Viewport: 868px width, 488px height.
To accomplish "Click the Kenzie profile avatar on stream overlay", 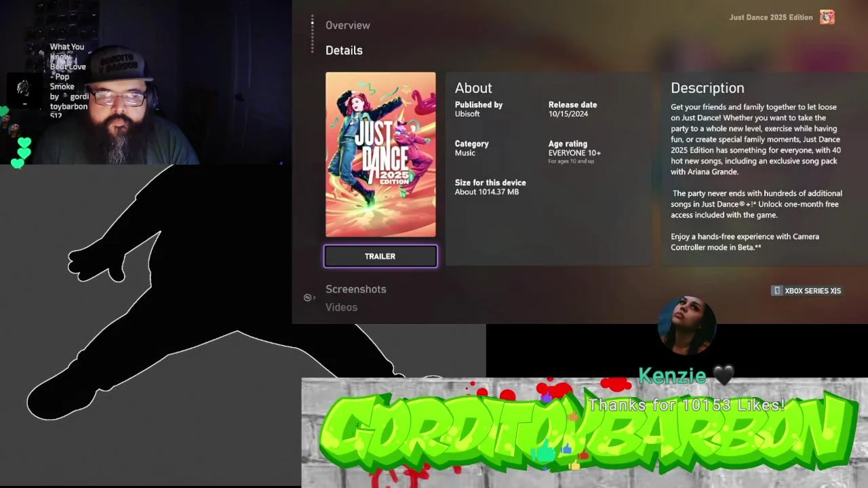I will coord(687,325).
